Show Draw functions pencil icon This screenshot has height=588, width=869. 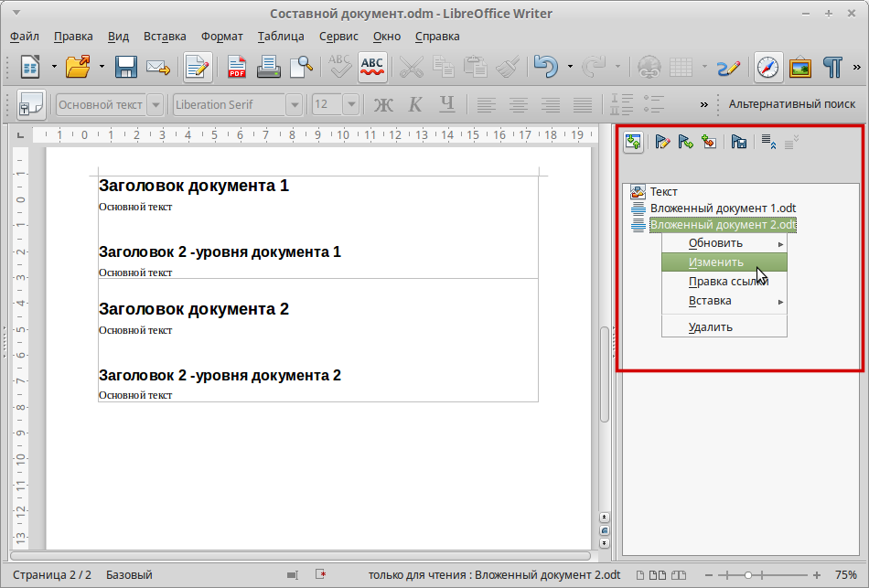(x=728, y=68)
